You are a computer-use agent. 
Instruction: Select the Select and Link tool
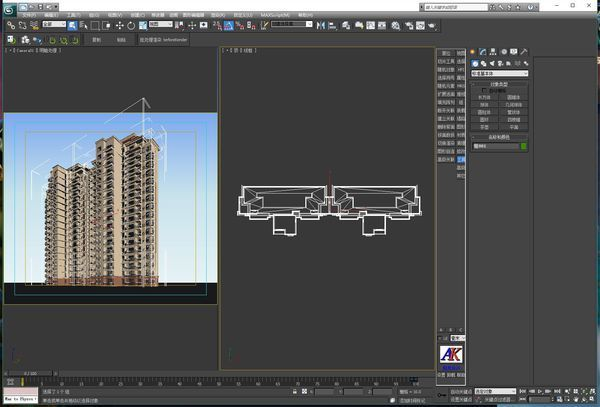[11, 26]
